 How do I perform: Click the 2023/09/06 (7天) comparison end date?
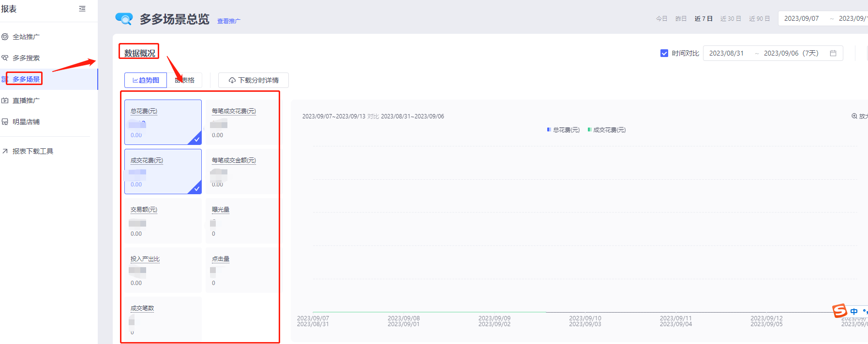click(x=791, y=53)
